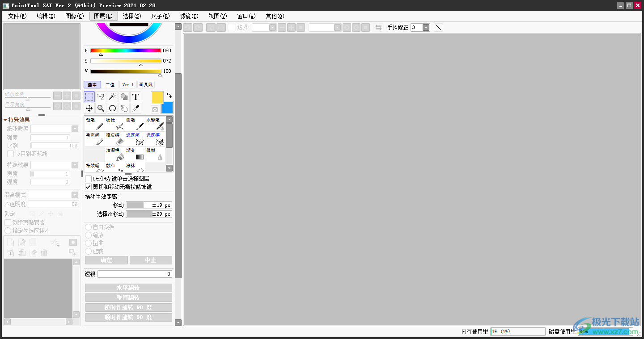Uncheck 剪切和移动无需按修饰键 checkbox

click(89, 187)
